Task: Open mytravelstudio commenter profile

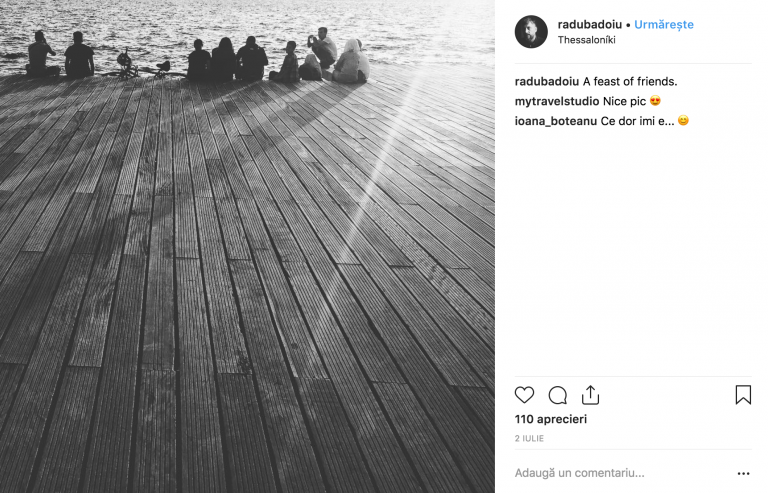Action: pos(556,101)
